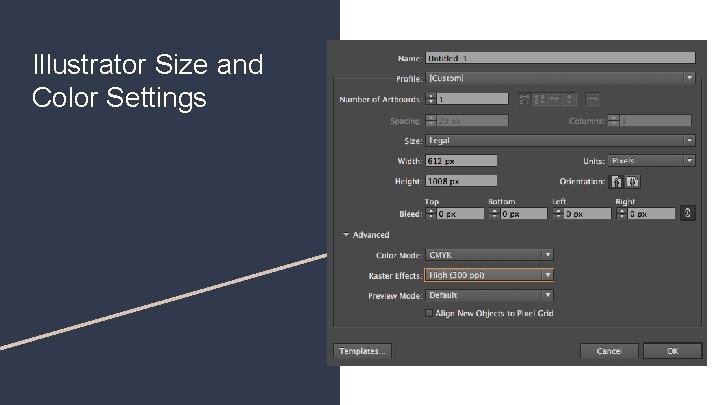Open the Raster Effects dropdown

(x=489, y=275)
